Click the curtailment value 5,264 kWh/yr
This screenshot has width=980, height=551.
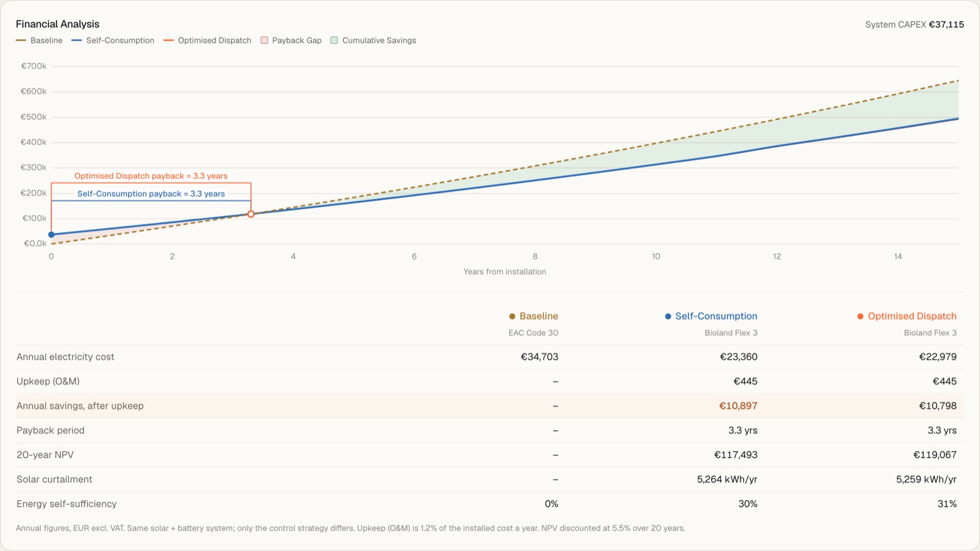tap(727, 479)
